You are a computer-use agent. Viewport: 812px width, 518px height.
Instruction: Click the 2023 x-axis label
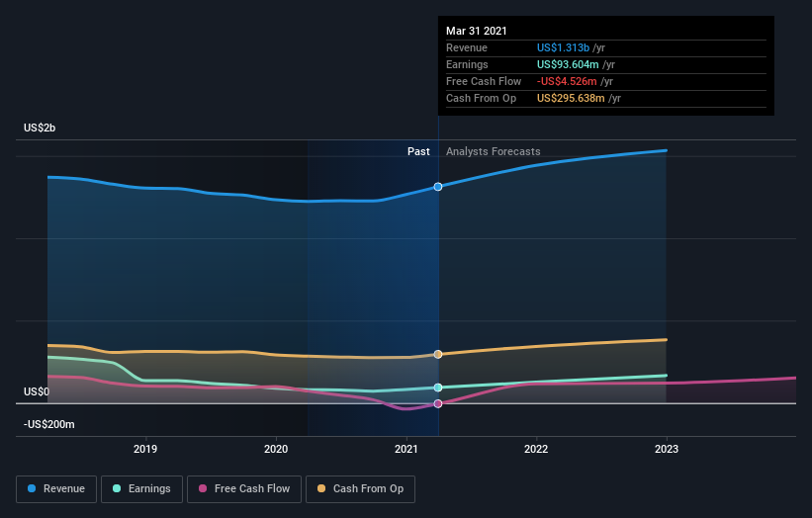(667, 449)
